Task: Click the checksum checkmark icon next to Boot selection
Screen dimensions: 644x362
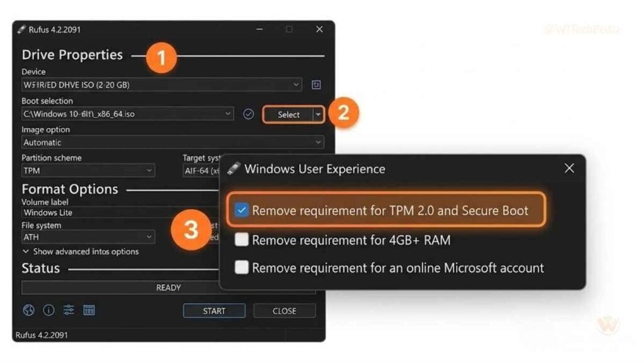Action: click(248, 114)
